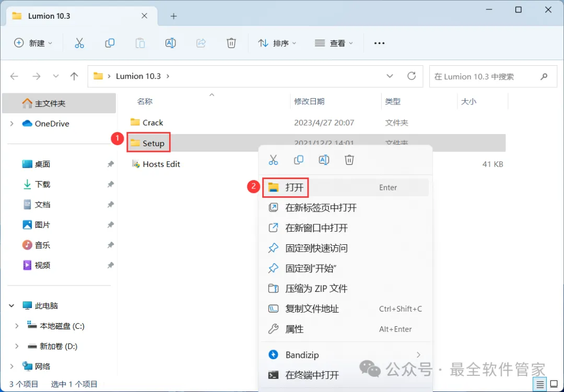Screen dimensions: 564x392
Task: Open 图片 in sidebar
Action: [x=42, y=225]
